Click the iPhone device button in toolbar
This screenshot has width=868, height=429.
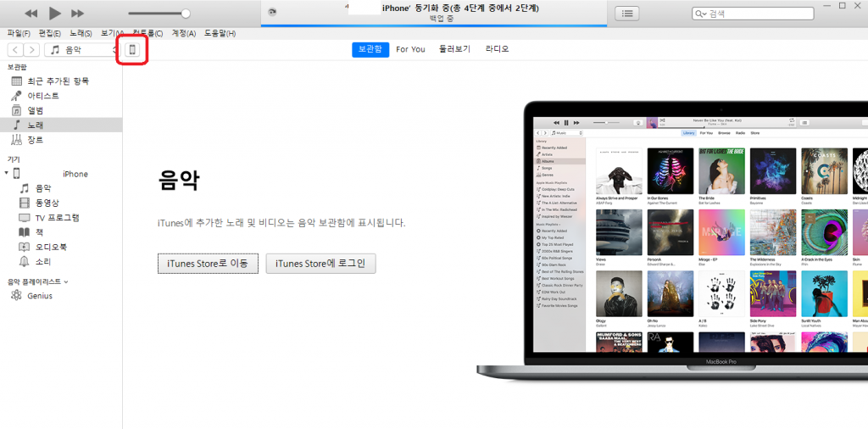click(x=132, y=50)
